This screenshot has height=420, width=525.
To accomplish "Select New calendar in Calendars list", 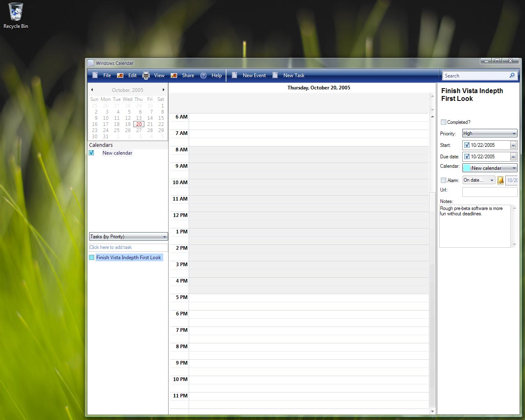I will tap(117, 153).
